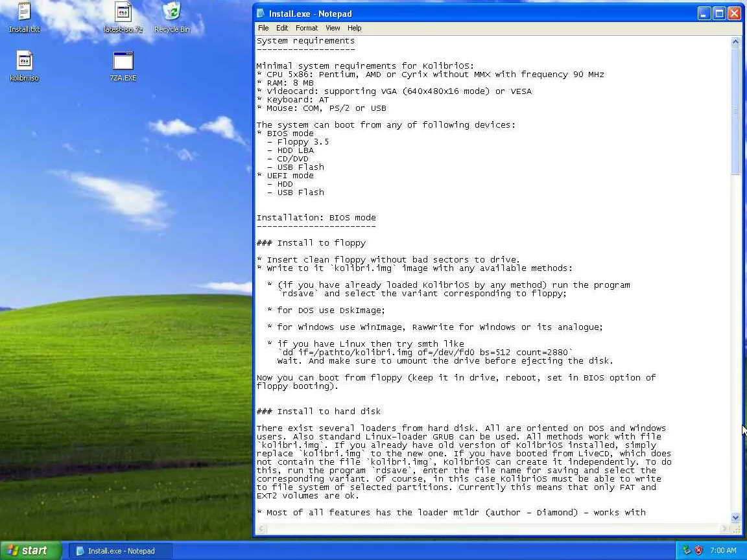Click the 'Keyboard: AT' line
Image resolution: width=747 pixels, height=560 pixels.
point(292,100)
